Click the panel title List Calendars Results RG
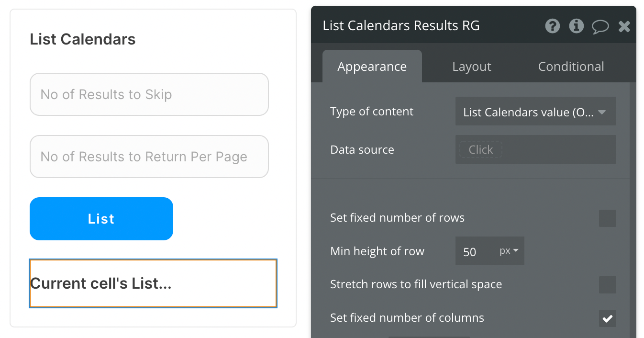Screen dimensions: 644x338 (x=401, y=26)
